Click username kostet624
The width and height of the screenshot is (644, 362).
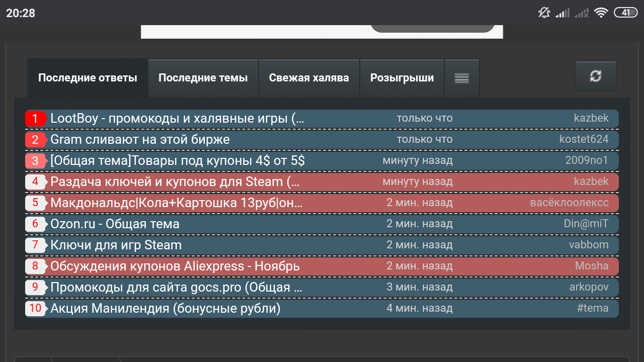coord(584,139)
